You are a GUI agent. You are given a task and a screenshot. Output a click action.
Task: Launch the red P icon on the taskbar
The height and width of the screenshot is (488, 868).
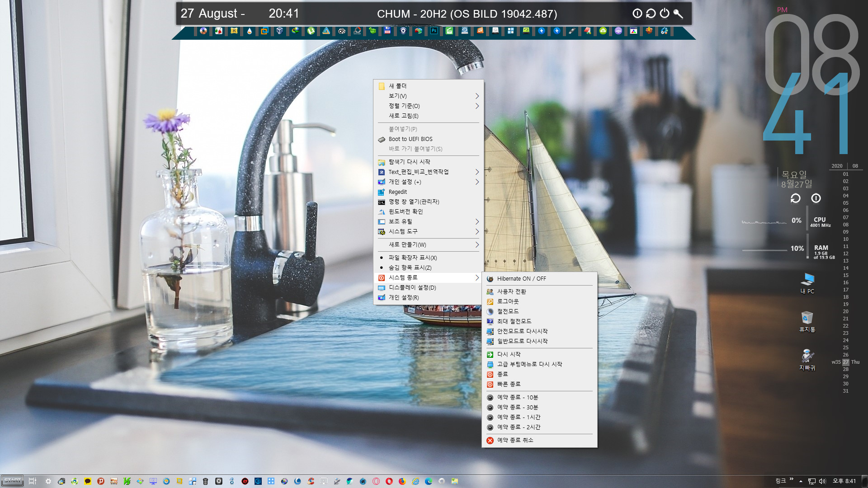(x=101, y=481)
